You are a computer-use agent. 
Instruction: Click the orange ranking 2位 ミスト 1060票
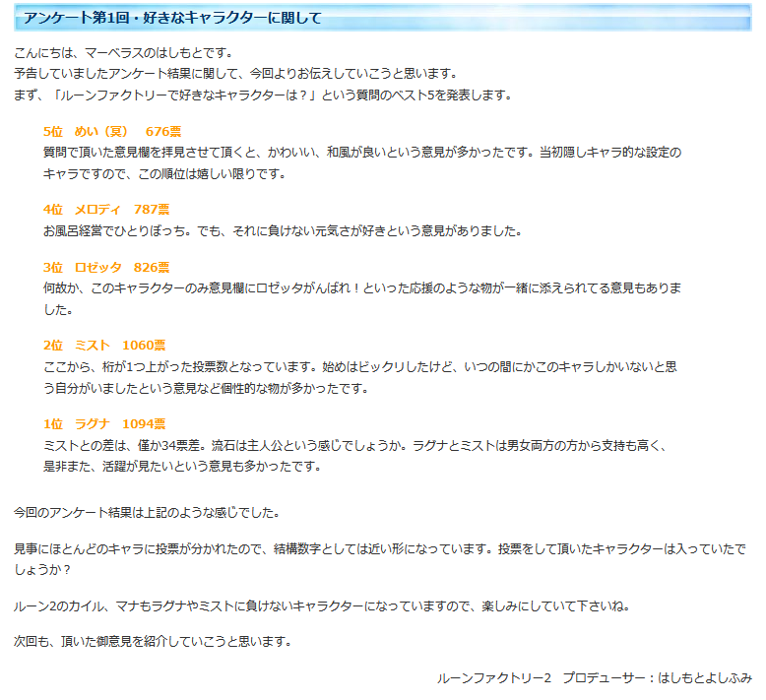click(104, 346)
